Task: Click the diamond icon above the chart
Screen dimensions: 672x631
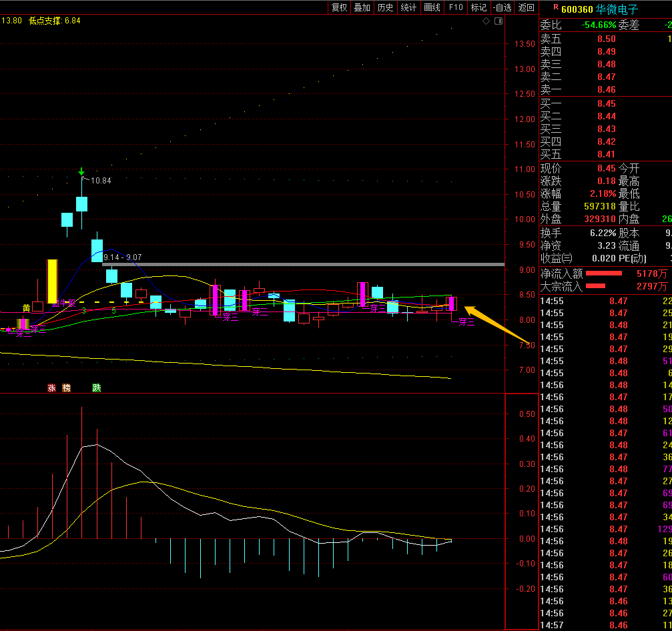Action: [x=486, y=21]
